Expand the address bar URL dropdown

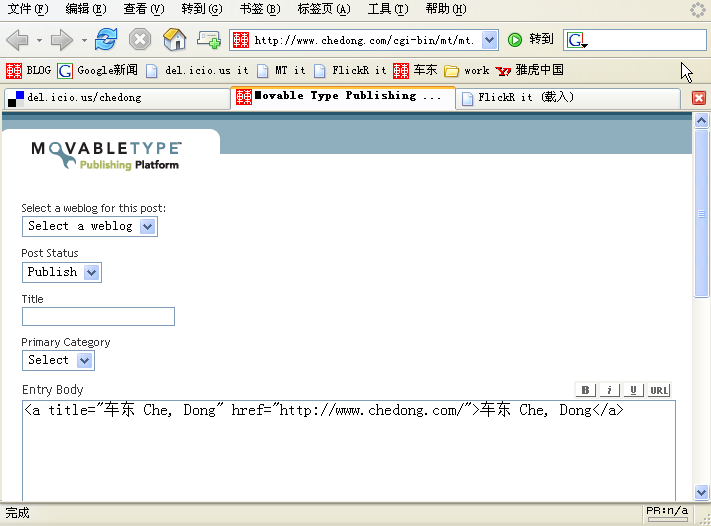pyautogui.click(x=489, y=40)
